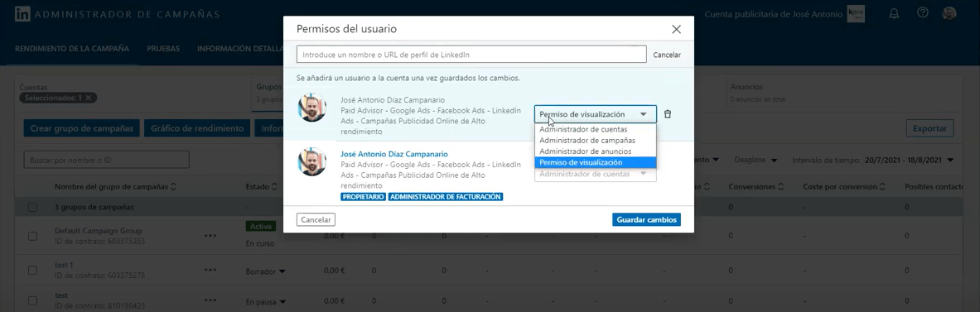Switch to Rendimiento de la campaña tab
This screenshot has height=312, width=980.
pos(72,49)
